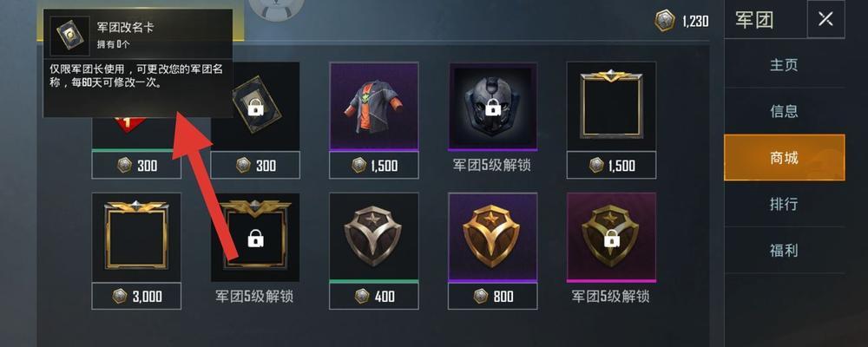
Task: Click the 1,500 price button under jacket
Action: [x=373, y=165]
